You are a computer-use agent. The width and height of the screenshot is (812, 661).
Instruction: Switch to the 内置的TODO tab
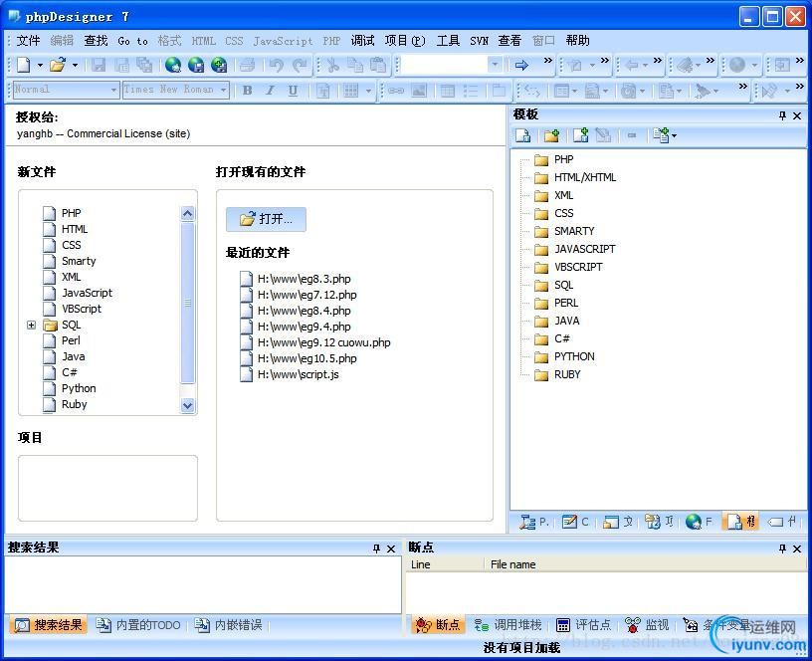click(138, 625)
